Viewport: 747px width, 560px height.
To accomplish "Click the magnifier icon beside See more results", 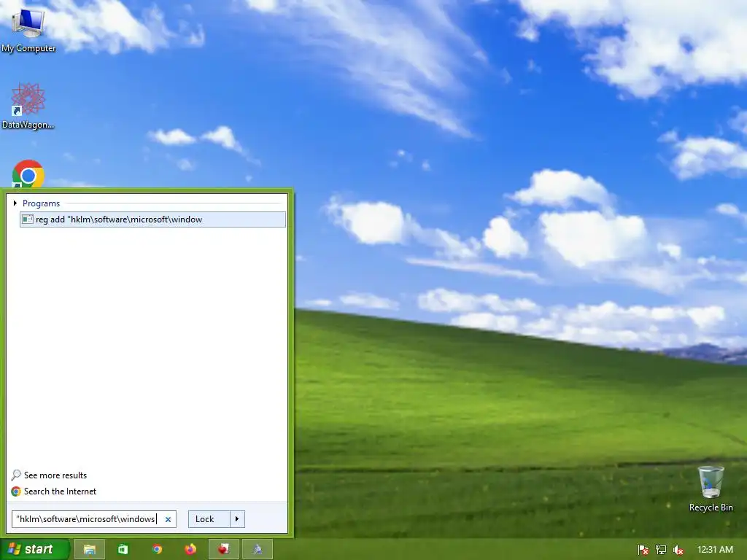I will tap(16, 475).
